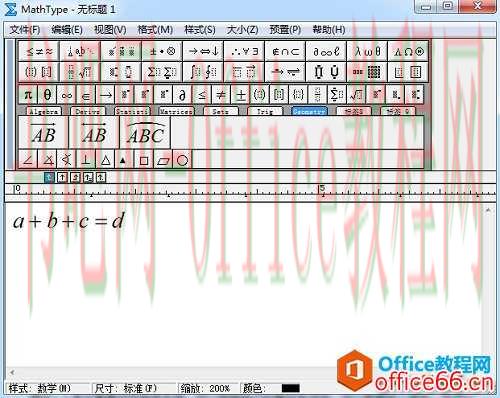
Task: Open the operator symbols palette (±•⊗)
Action: pos(162,51)
